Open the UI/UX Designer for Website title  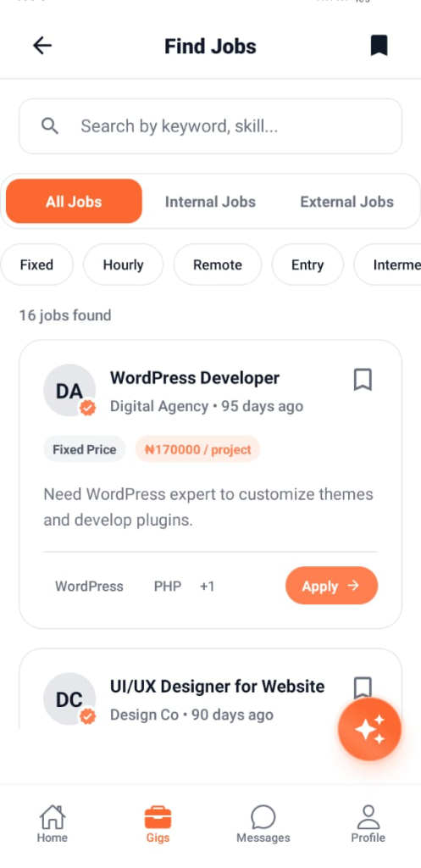(x=218, y=687)
